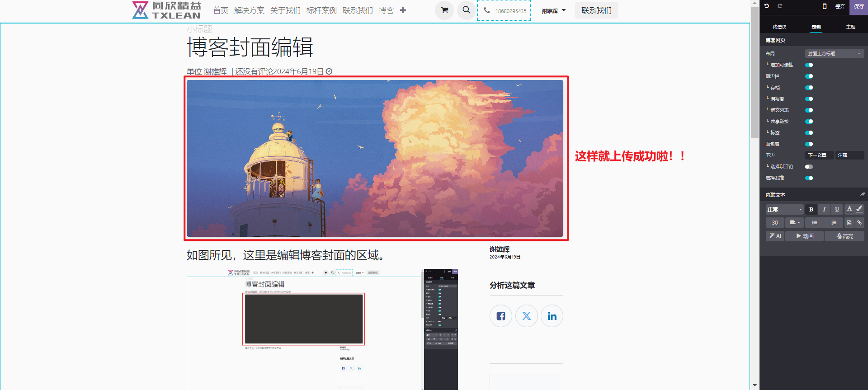Open the 首页 home menu item
Screen dimensions: 868x390
coord(221,10)
